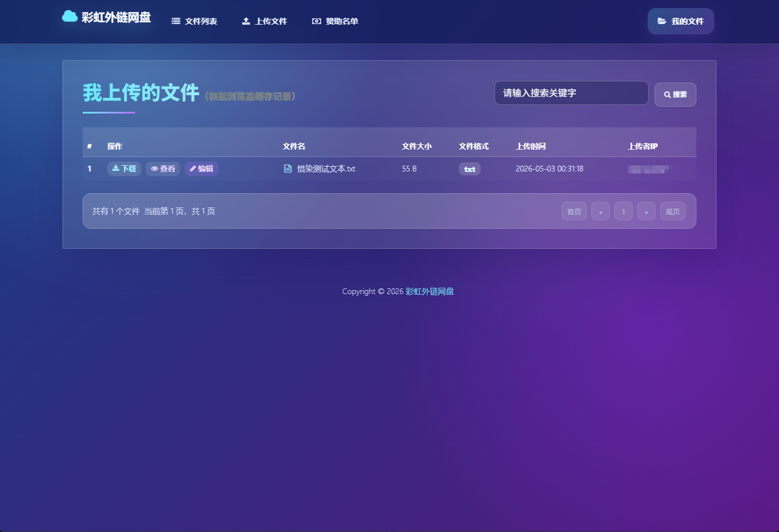Click the 搜索 search button
The width and height of the screenshot is (779, 532).
(x=675, y=95)
